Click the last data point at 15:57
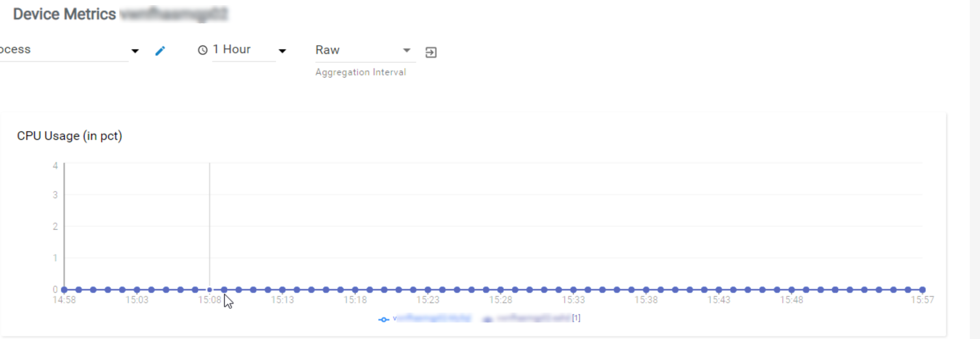Viewport: 980px width, 339px height. (923, 290)
